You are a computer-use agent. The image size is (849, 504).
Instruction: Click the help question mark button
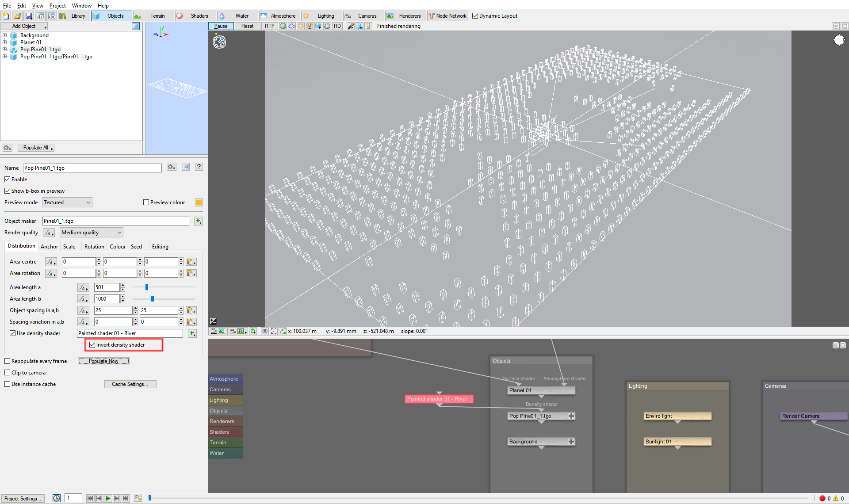pos(199,167)
